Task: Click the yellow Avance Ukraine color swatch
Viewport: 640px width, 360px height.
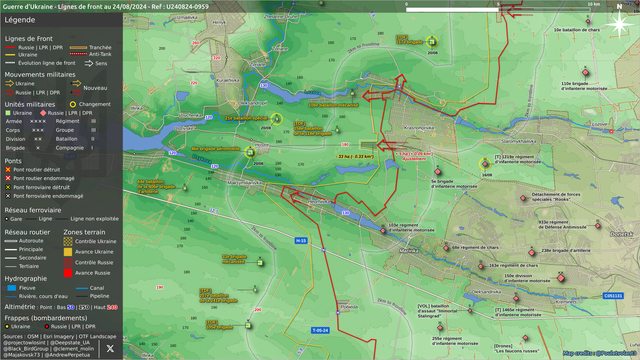Action: click(x=68, y=252)
